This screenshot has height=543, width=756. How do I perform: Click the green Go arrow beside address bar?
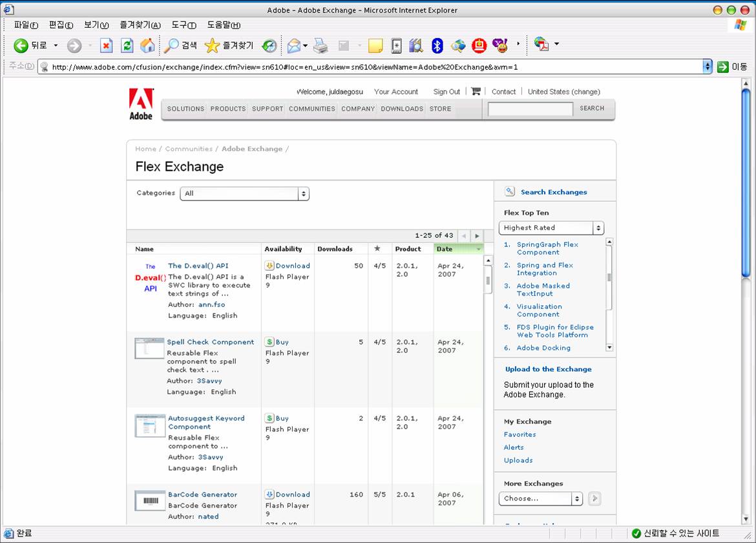click(x=723, y=67)
